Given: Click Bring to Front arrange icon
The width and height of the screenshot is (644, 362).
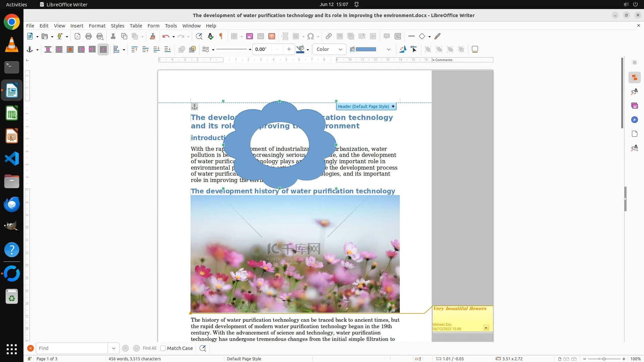Looking at the screenshot, I should (134, 49).
